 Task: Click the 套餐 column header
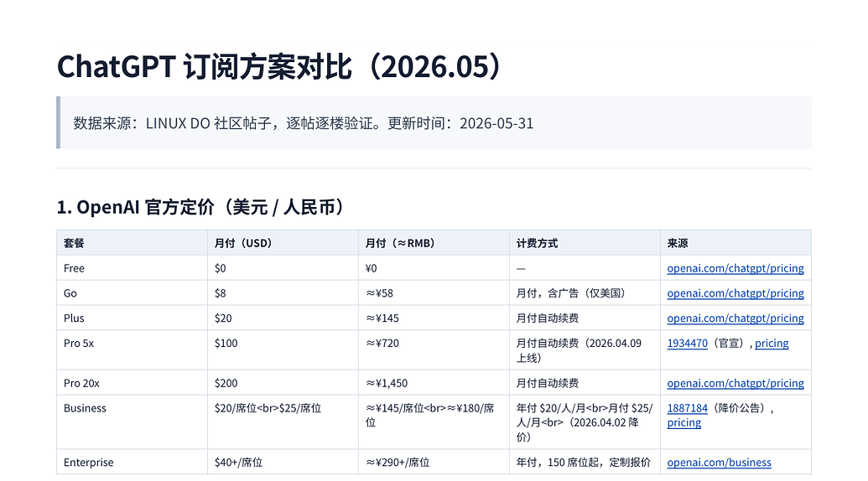point(132,243)
